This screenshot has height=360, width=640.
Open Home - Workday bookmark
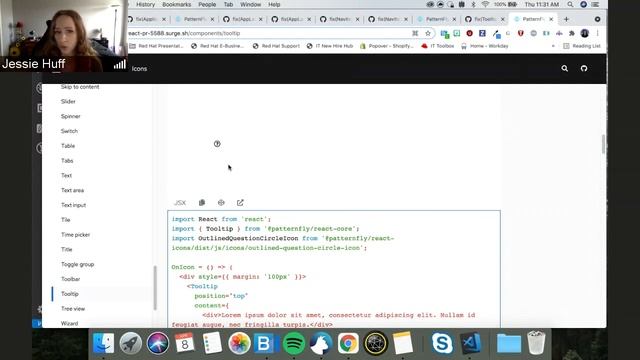coord(484,46)
